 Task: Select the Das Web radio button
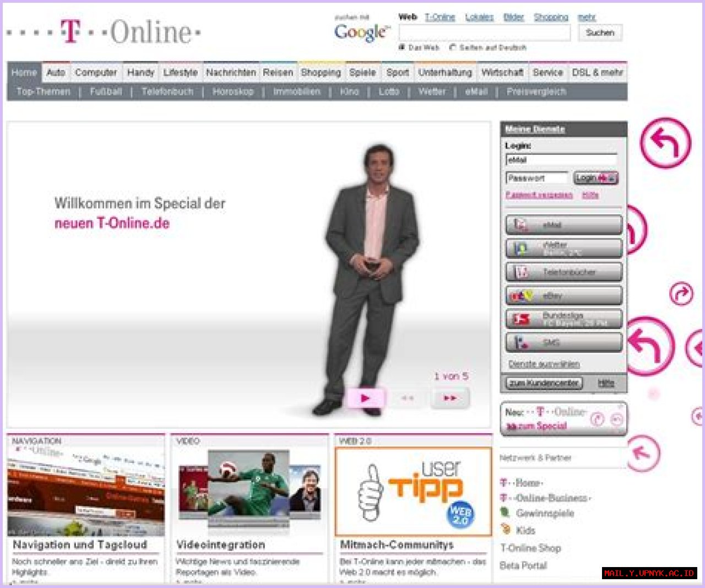pos(403,47)
